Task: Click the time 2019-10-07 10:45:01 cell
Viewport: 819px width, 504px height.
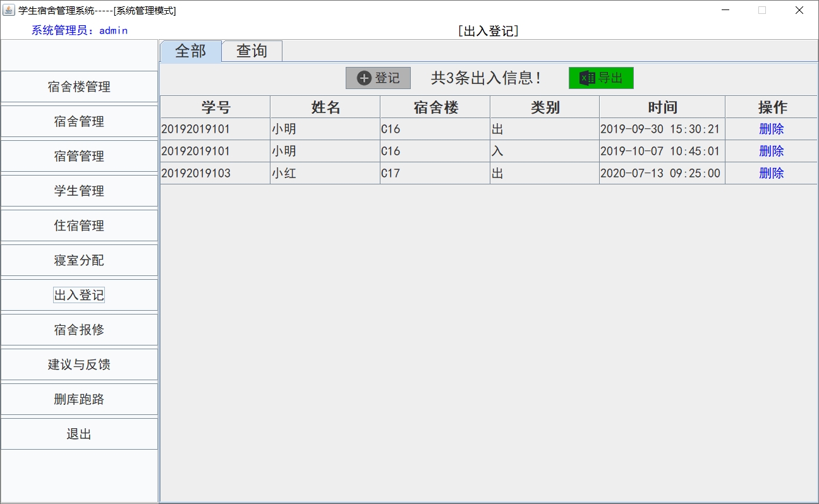Action: click(662, 151)
